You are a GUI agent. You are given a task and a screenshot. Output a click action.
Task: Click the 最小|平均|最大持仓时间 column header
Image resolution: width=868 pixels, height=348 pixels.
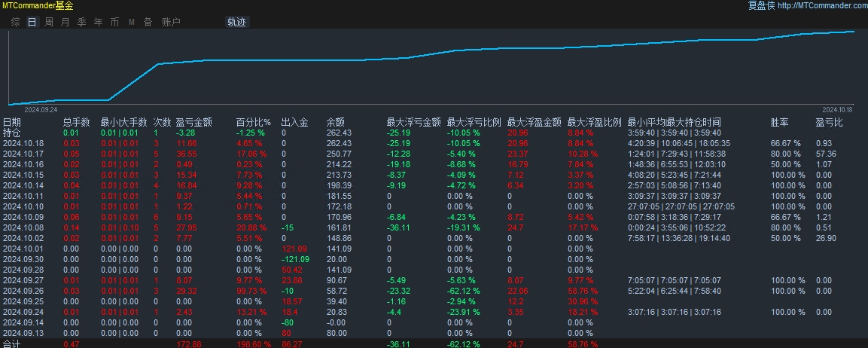[675, 122]
